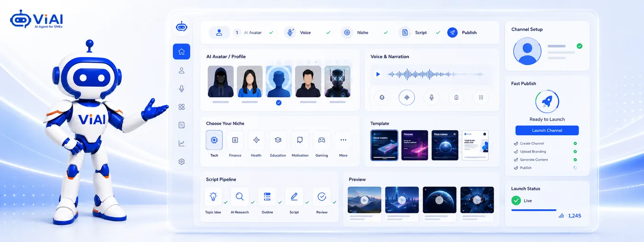
Task: Toggle the Upload Branding checklist item
Action: tap(545, 152)
